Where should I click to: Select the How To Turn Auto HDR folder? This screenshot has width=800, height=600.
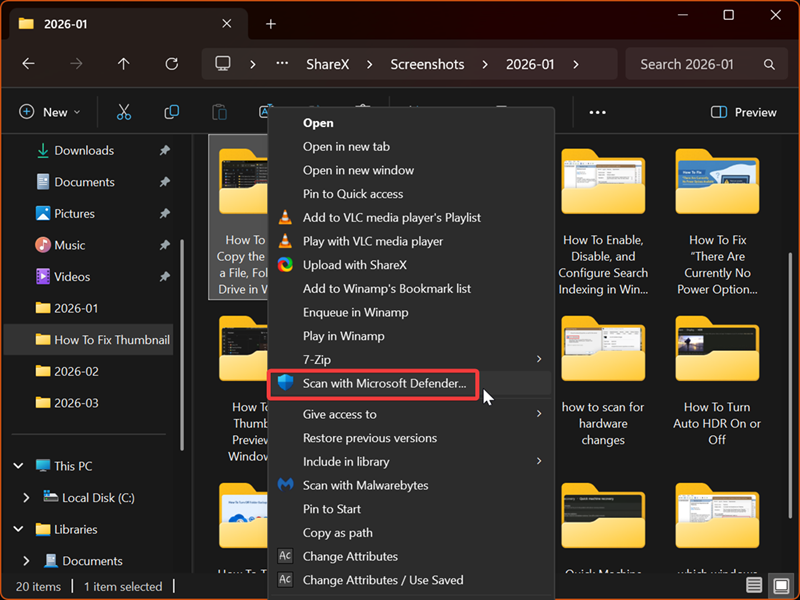tap(716, 380)
